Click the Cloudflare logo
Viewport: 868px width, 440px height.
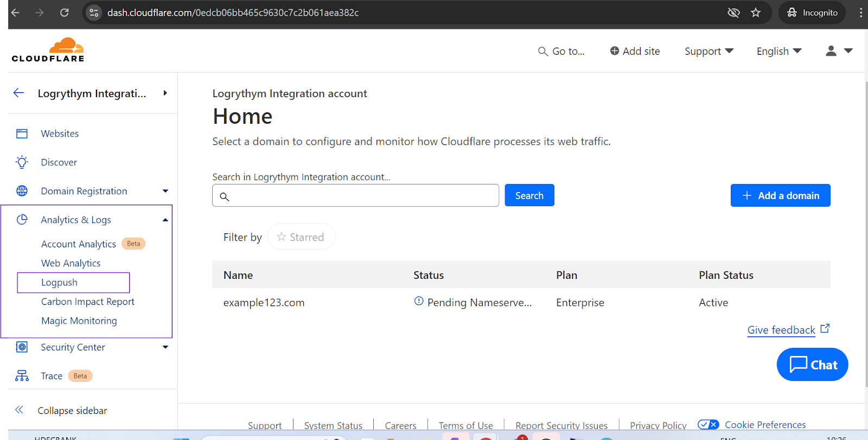click(48, 50)
